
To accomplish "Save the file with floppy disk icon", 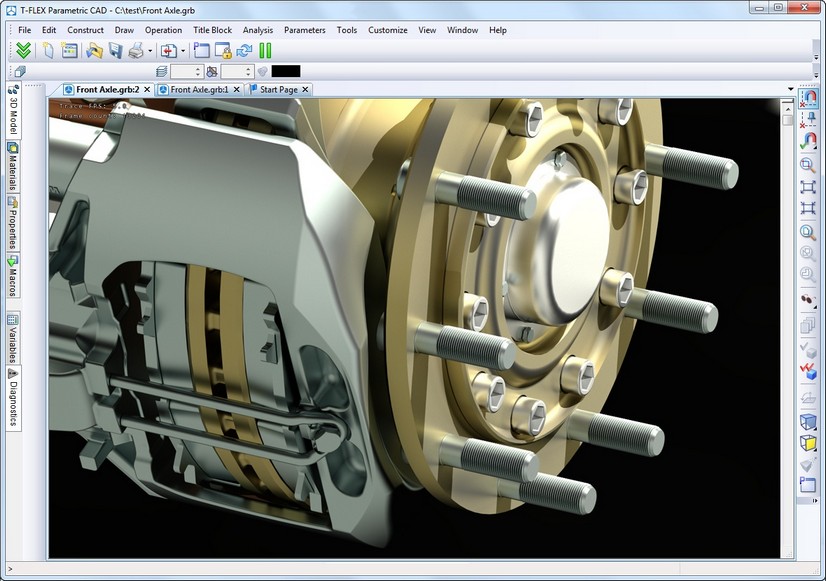I will pyautogui.click(x=115, y=50).
